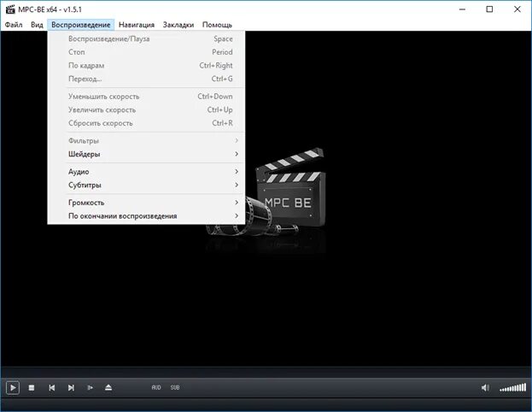Viewport: 532px width, 412px height.
Task: Skip to the previous file button
Action: 51,387
